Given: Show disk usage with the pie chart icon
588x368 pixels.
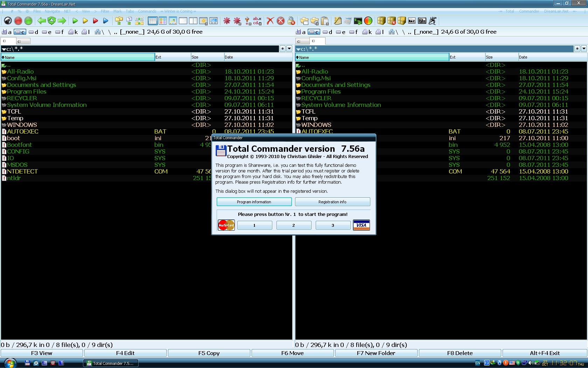Looking at the screenshot, I should click(x=368, y=21).
